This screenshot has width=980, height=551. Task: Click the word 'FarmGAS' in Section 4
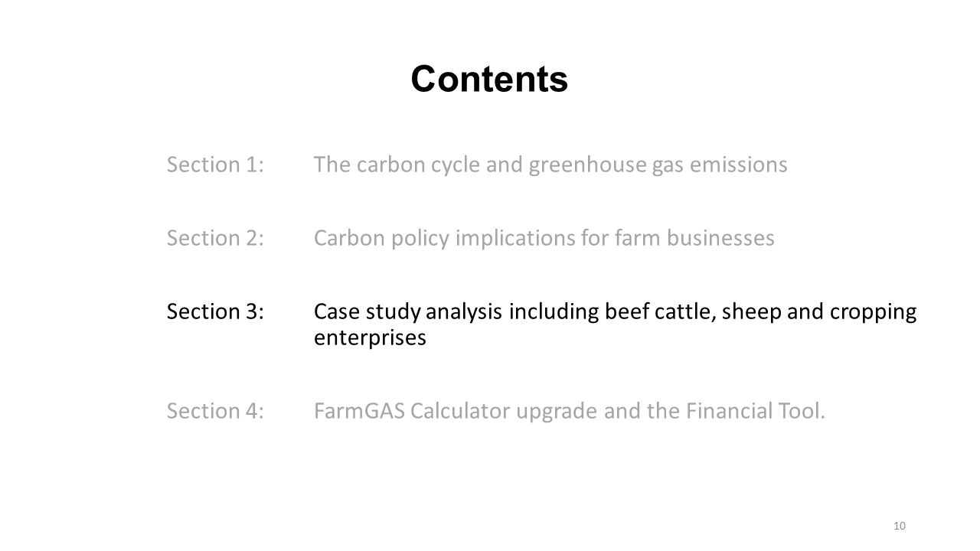[359, 412]
